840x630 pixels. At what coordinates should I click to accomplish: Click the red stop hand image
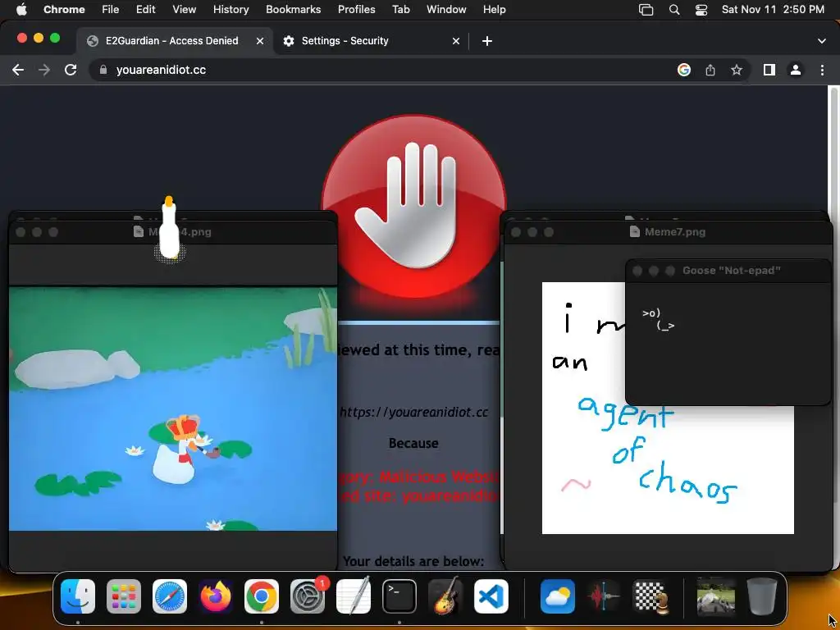click(x=413, y=204)
